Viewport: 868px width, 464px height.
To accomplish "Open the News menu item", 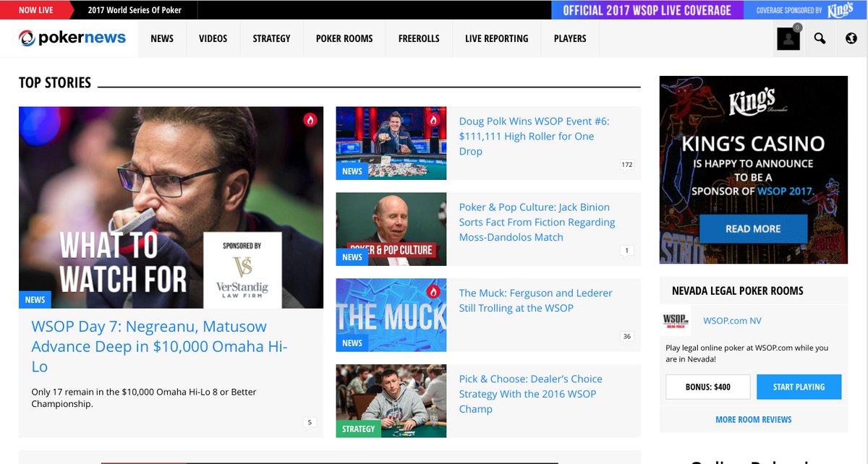I will pos(162,39).
